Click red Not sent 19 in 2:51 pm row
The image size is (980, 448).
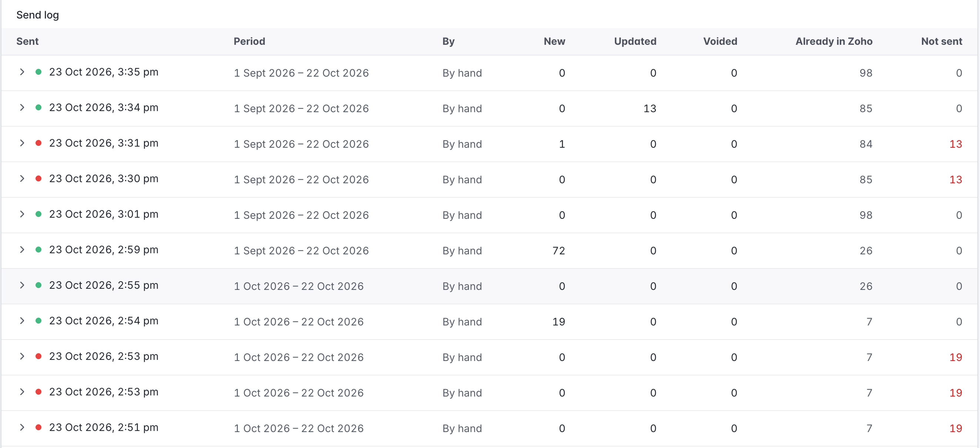(956, 428)
